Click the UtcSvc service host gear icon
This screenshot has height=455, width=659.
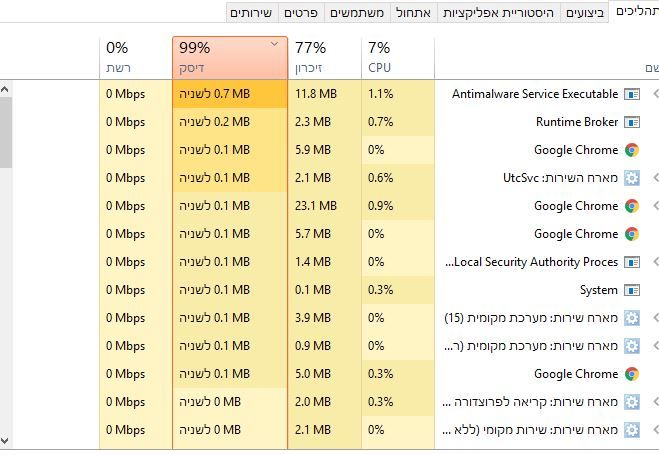pyautogui.click(x=632, y=178)
